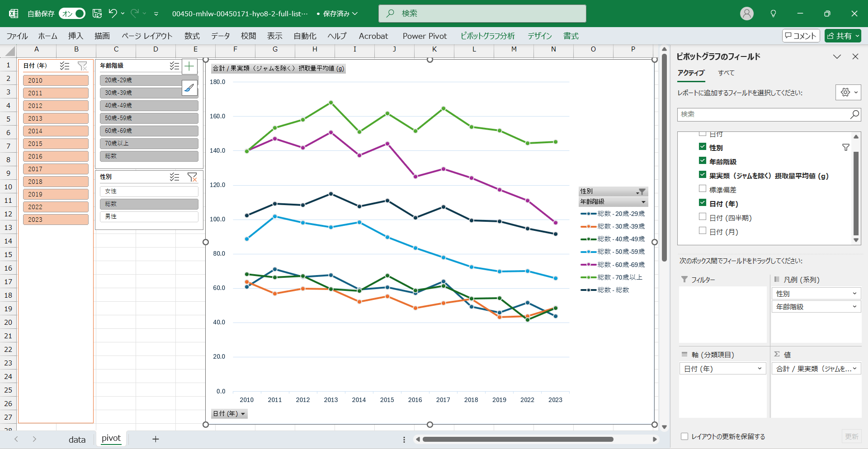The width and height of the screenshot is (868, 449).
Task: Switch to the data sheet tab
Action: (x=77, y=439)
